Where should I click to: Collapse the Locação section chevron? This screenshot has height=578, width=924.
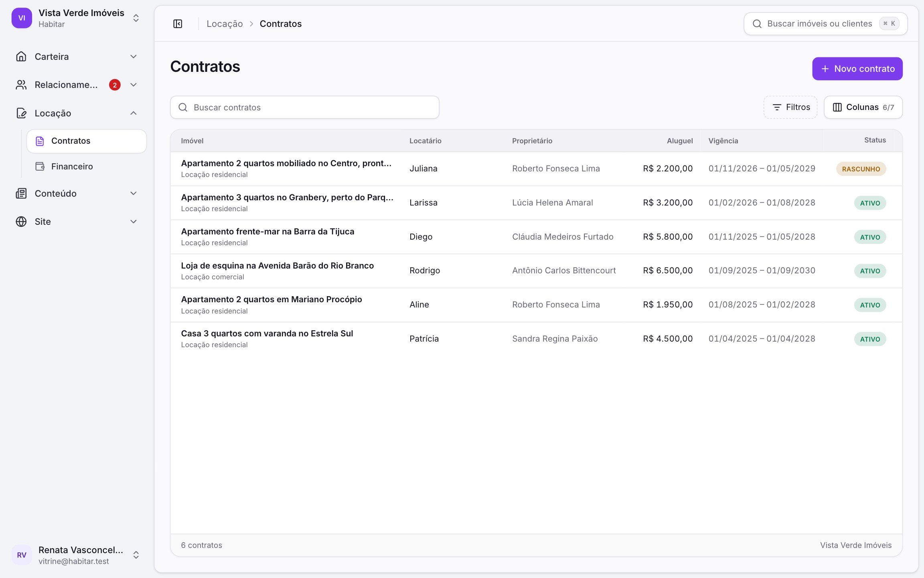134,113
